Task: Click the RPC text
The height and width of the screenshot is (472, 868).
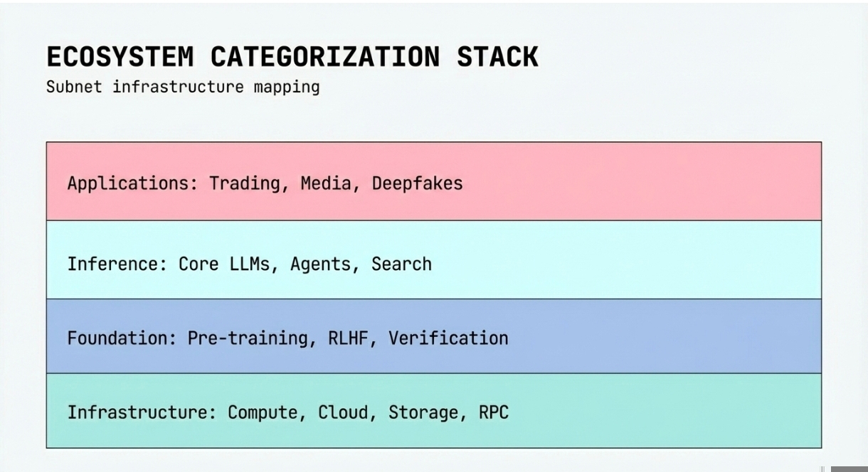Action: [x=494, y=413]
